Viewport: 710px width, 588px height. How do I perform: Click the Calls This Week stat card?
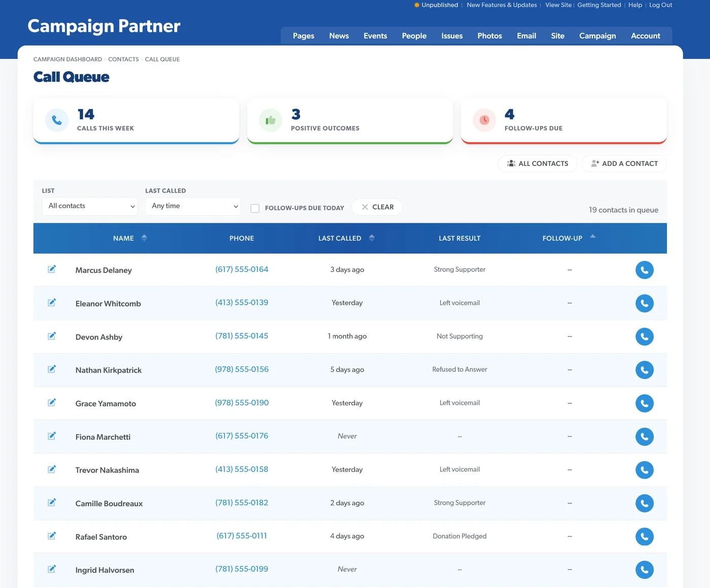pyautogui.click(x=136, y=121)
